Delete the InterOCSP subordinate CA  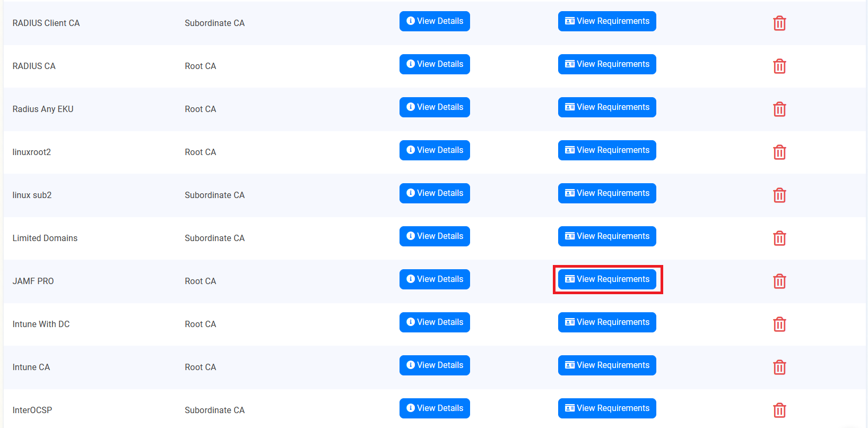[779, 410]
